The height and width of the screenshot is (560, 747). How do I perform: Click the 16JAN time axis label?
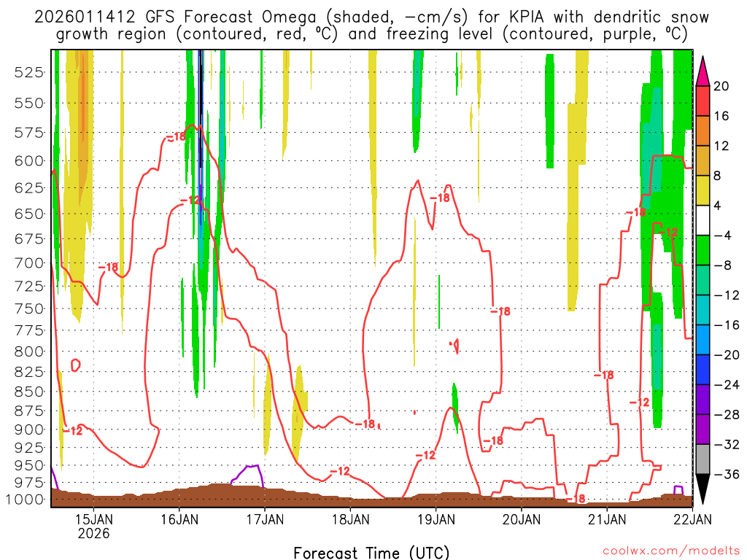[179, 518]
